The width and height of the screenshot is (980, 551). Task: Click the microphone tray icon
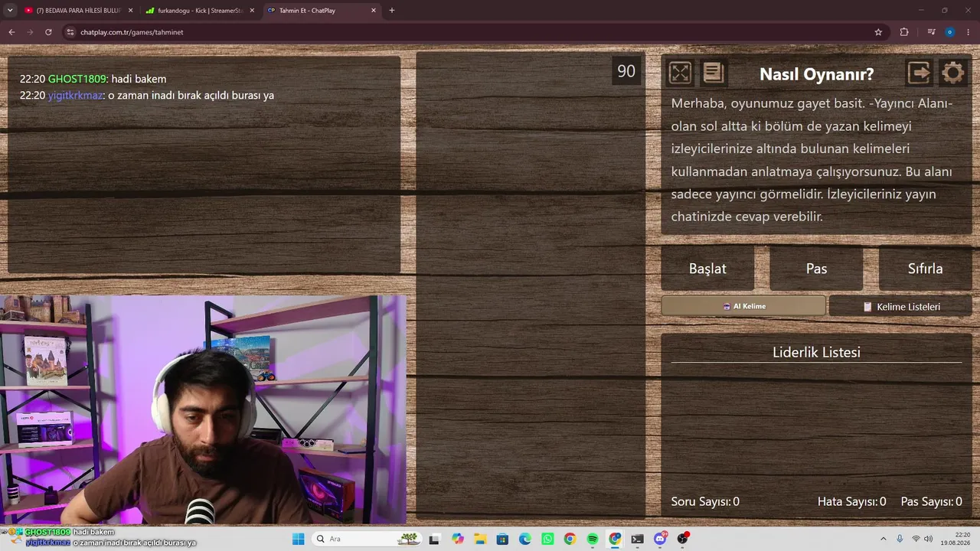pyautogui.click(x=900, y=539)
